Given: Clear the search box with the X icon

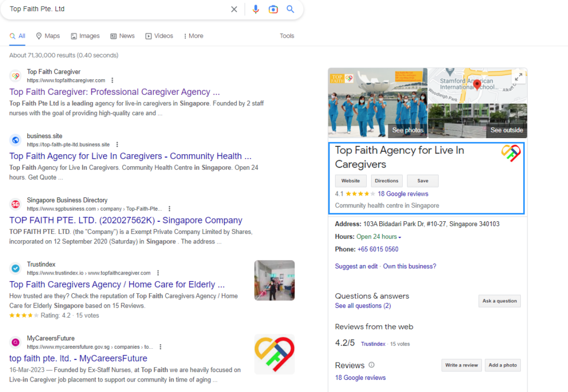Looking at the screenshot, I should pyautogui.click(x=234, y=9).
